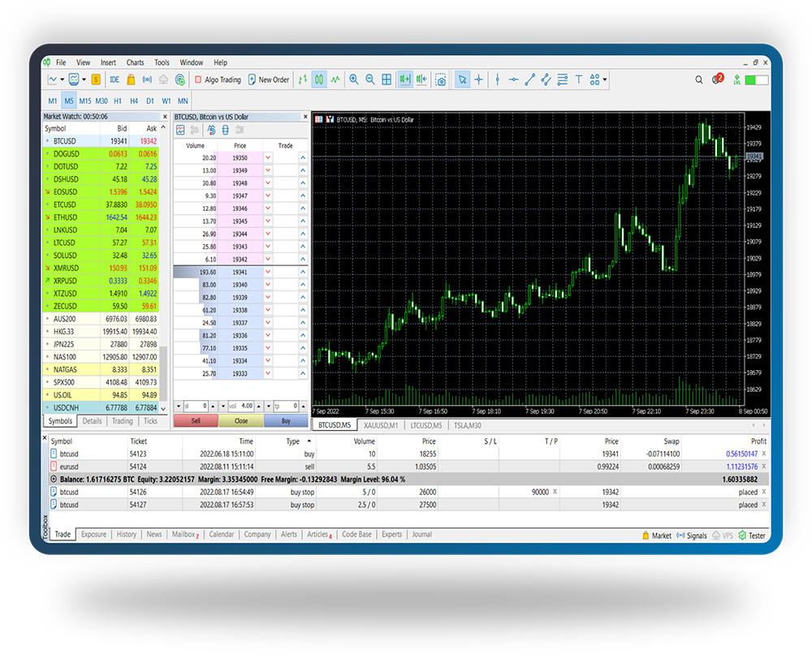
Task: Open the Charts menu
Action: [x=135, y=62]
